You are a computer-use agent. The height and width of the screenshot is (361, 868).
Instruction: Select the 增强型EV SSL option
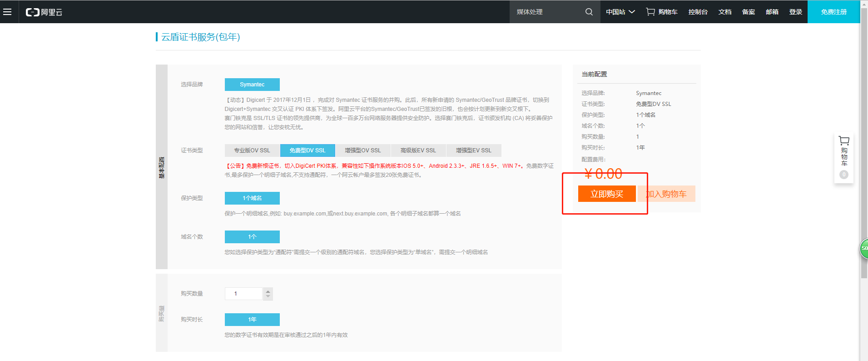(x=473, y=150)
